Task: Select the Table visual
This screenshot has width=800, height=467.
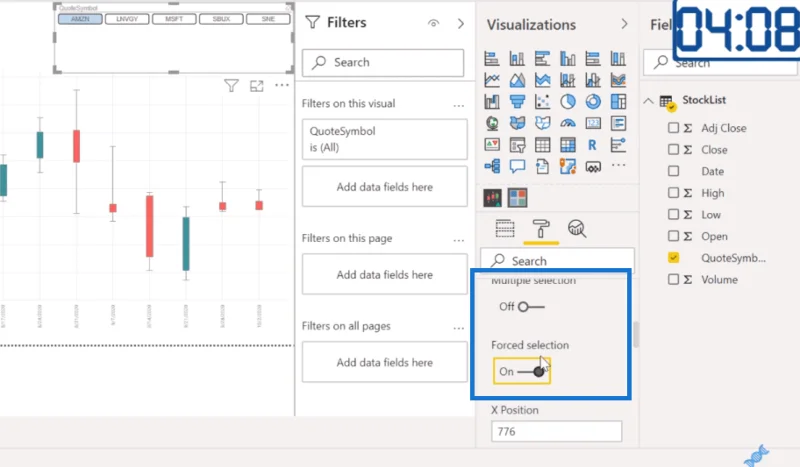Action: pyautogui.click(x=542, y=145)
